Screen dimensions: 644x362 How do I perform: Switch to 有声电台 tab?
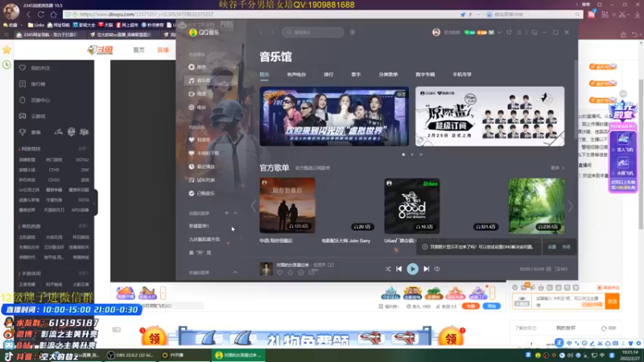[296, 75]
